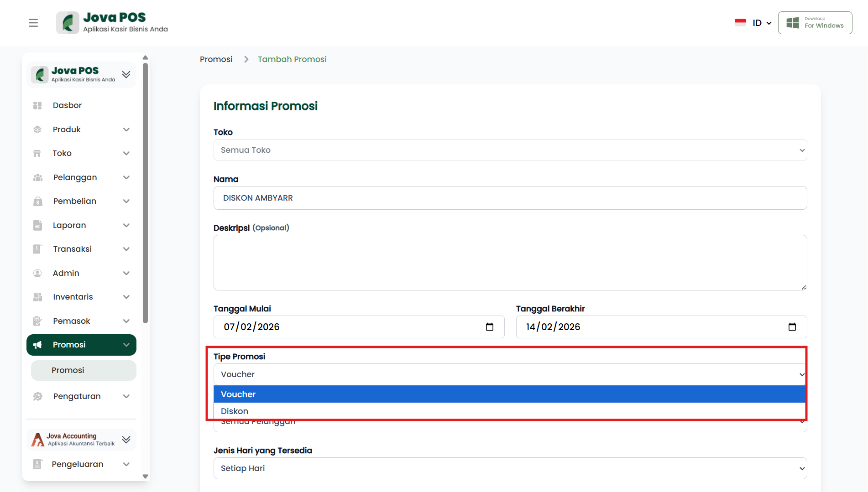Click the Dasbor sidebar icon
Viewport: 868px width, 492px height.
coord(37,105)
